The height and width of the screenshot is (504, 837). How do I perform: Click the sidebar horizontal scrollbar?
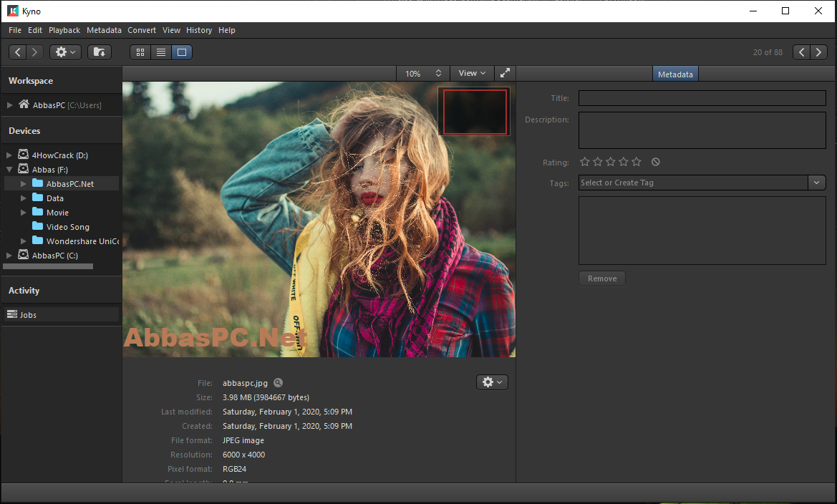[x=48, y=266]
